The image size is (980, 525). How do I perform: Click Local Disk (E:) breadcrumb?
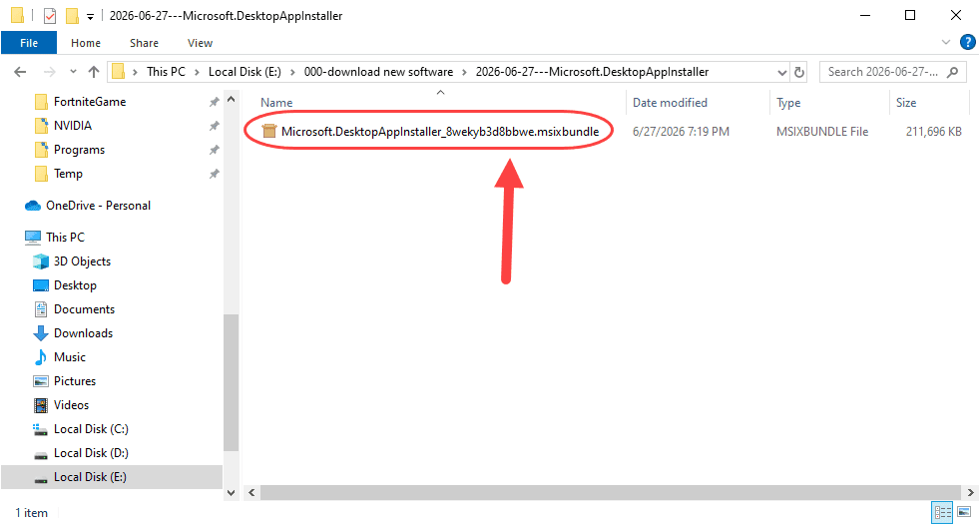(245, 72)
